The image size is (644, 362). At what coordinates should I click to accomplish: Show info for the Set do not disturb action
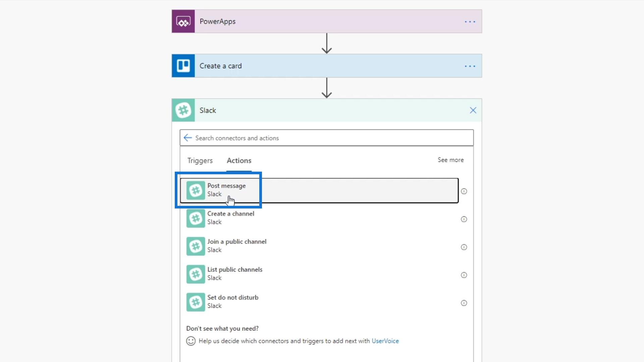(x=464, y=303)
